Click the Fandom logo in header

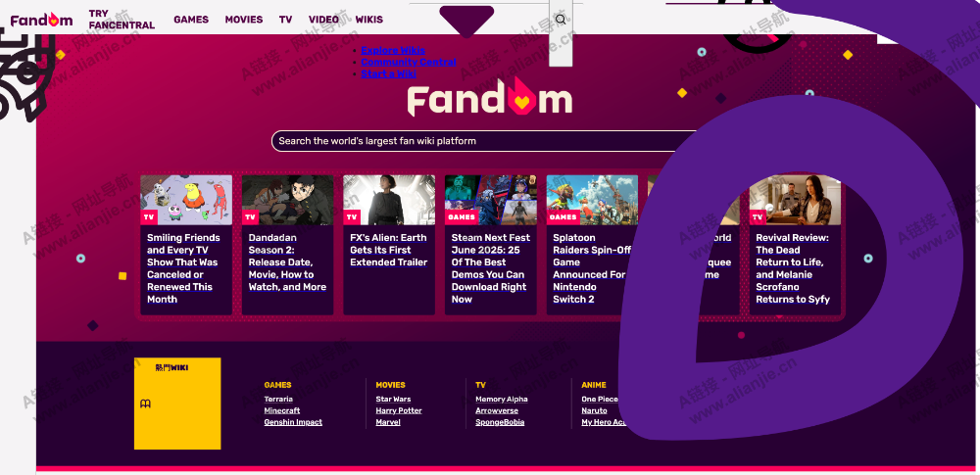tap(41, 20)
